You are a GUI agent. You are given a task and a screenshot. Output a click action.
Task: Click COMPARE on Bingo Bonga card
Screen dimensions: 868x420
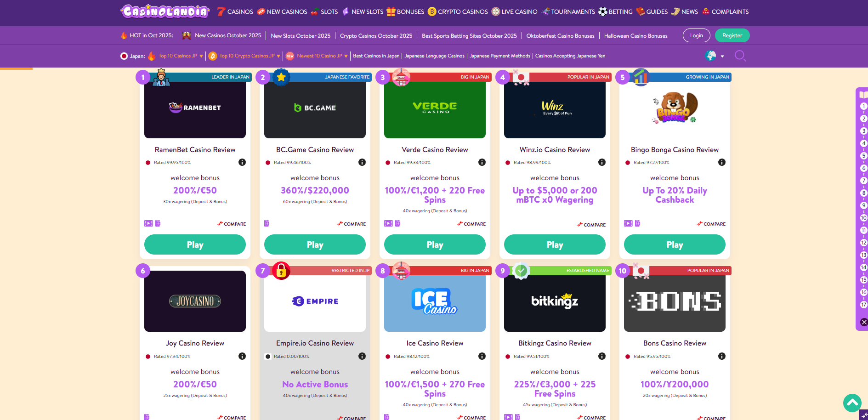(x=711, y=224)
